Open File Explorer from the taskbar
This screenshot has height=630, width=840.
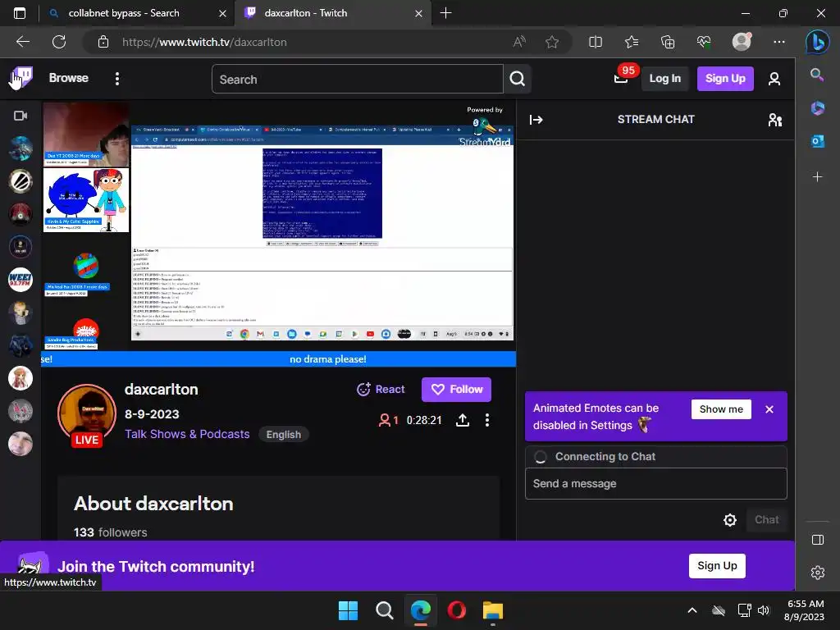coord(492,610)
